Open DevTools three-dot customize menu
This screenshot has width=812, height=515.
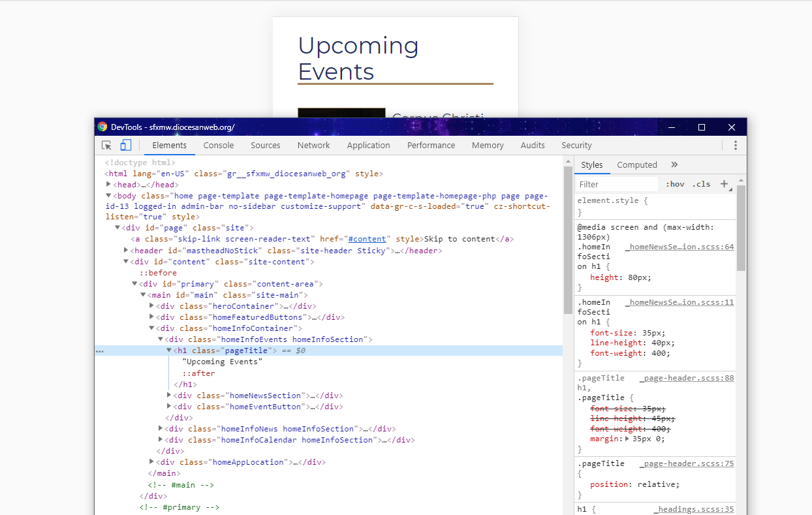735,146
